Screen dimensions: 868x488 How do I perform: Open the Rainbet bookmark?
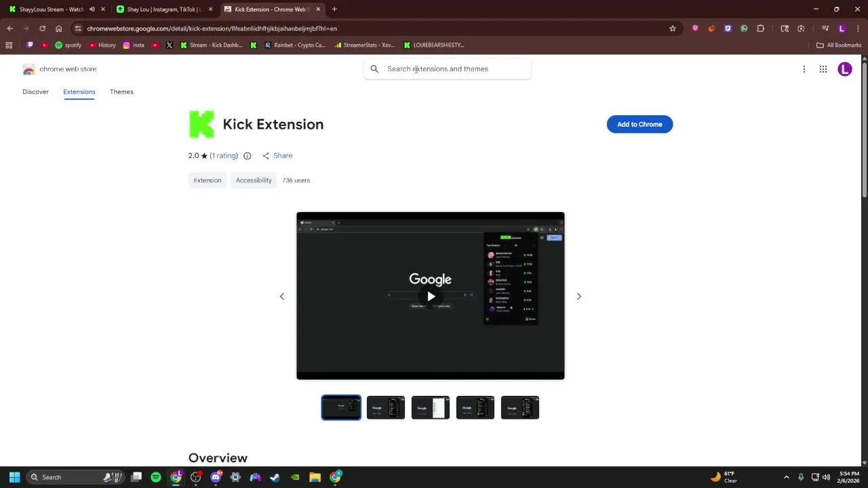point(295,45)
